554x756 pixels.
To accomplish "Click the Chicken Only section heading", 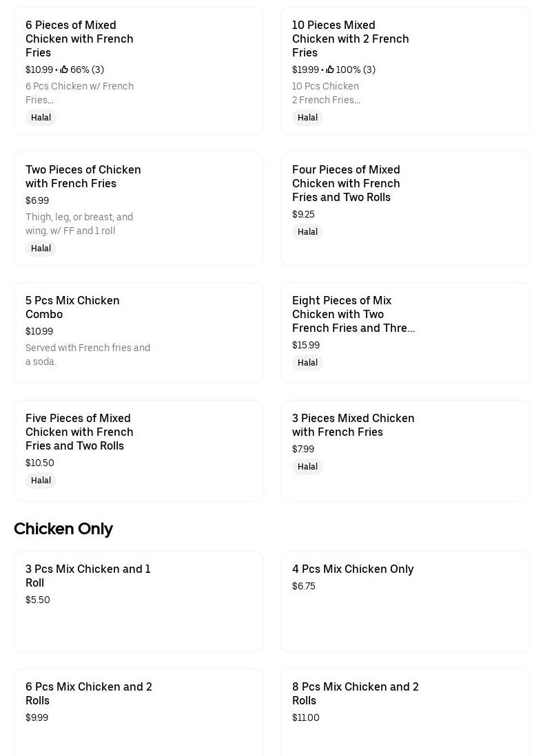I will (x=63, y=529).
